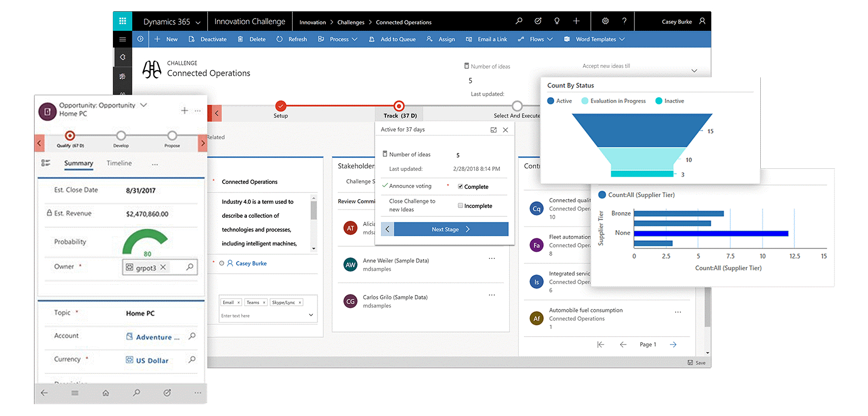Viewport: 868px width, 416px height.
Task: Click Assign in the command bar
Action: 441,39
